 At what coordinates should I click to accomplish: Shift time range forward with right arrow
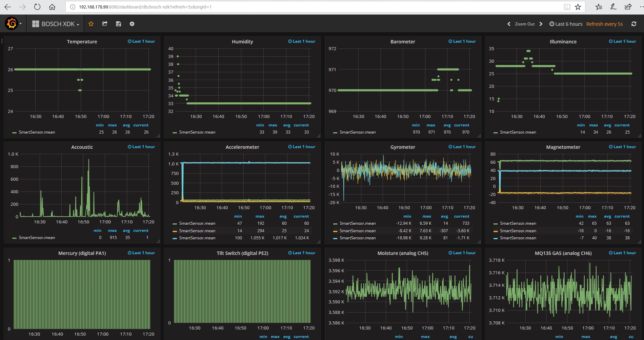click(x=541, y=24)
